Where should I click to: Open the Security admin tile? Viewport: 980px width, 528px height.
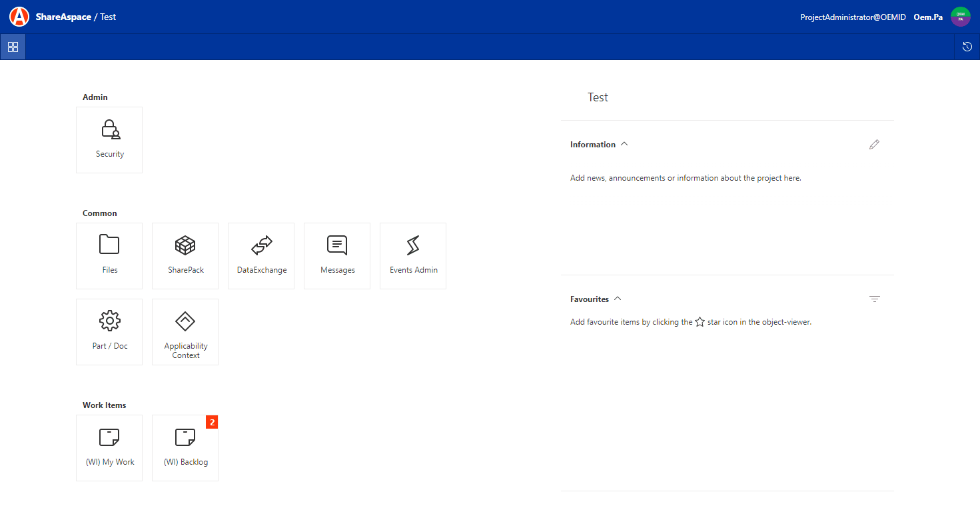(109, 140)
